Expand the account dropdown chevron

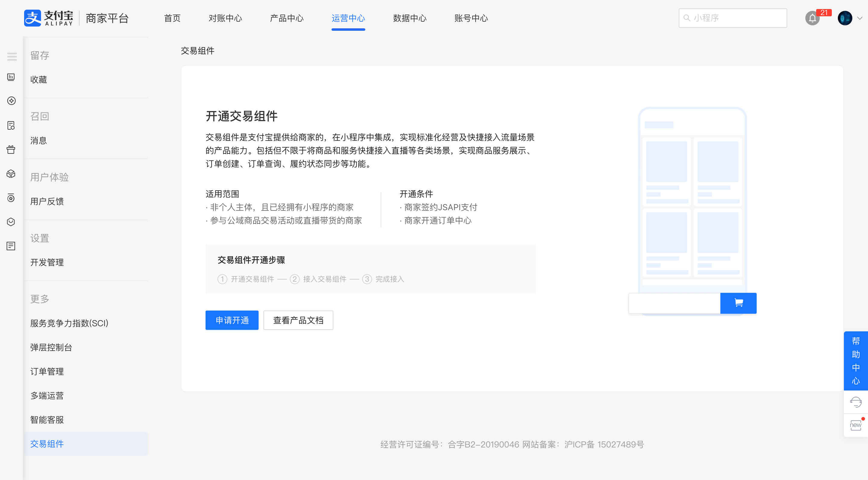(860, 18)
